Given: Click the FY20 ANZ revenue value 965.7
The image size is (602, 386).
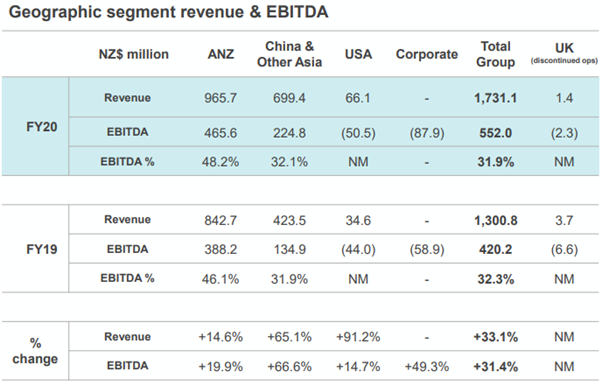Looking at the screenshot, I should click(x=220, y=98).
